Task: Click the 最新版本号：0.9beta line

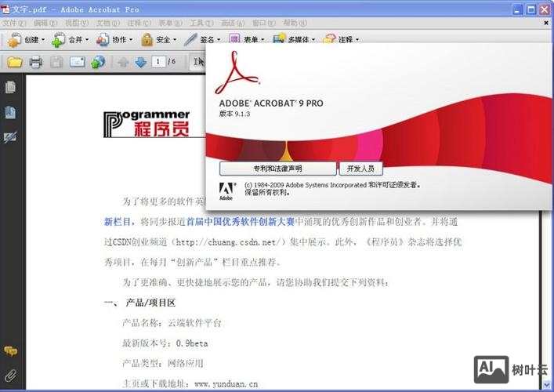Action: coord(165,343)
